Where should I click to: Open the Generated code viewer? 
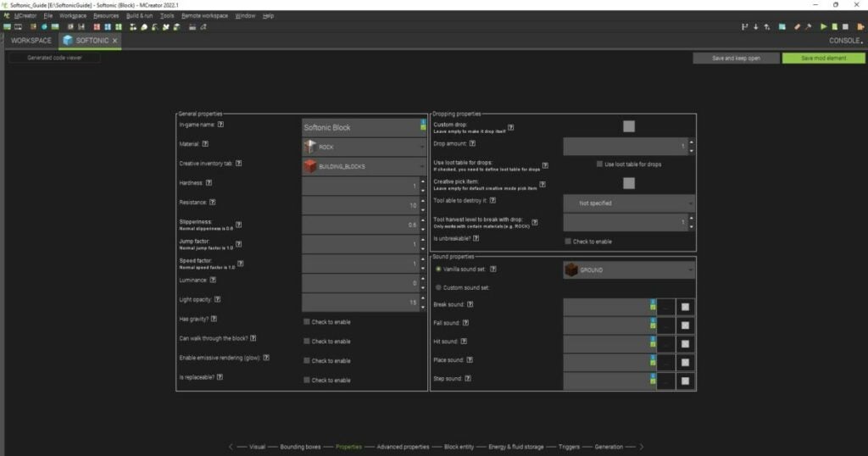[x=54, y=58]
